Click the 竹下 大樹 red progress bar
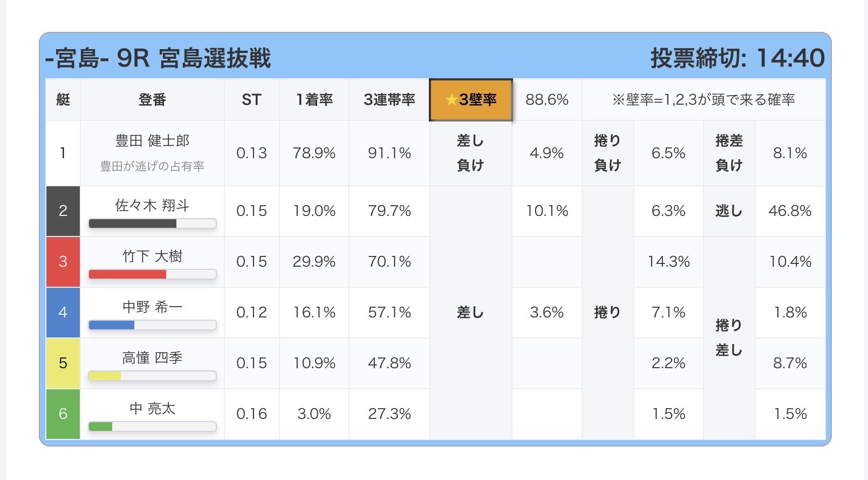This screenshot has width=868, height=480. [152, 274]
